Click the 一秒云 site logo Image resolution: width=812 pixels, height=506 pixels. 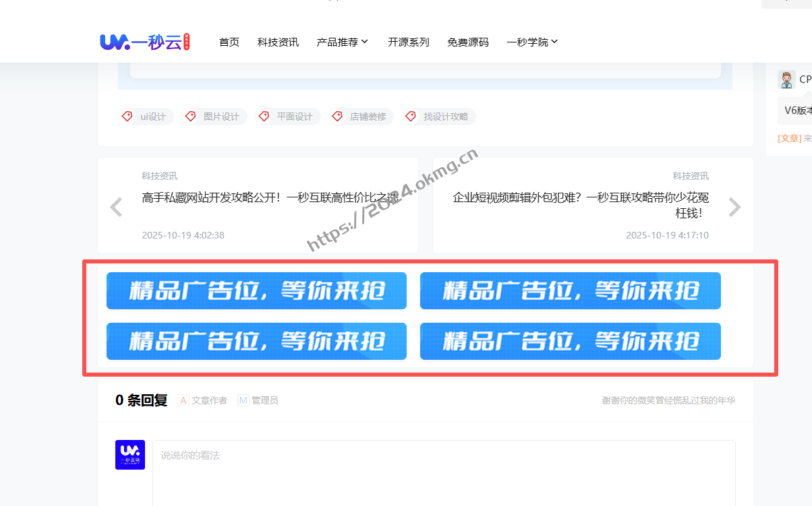[x=144, y=41]
